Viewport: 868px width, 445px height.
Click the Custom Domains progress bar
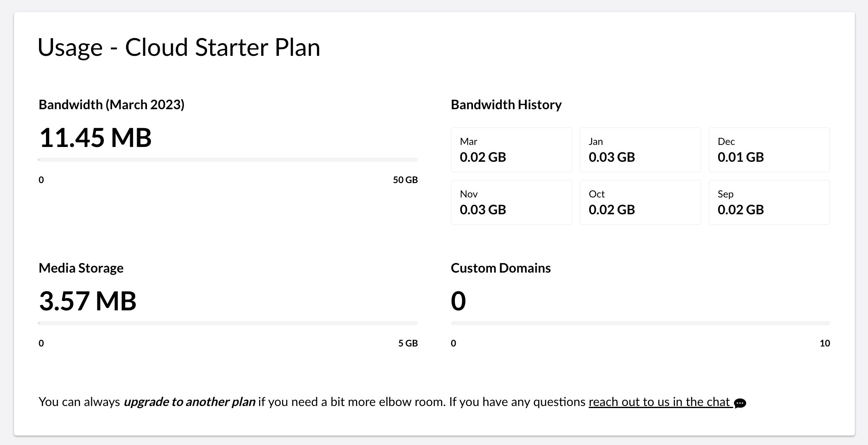point(640,323)
